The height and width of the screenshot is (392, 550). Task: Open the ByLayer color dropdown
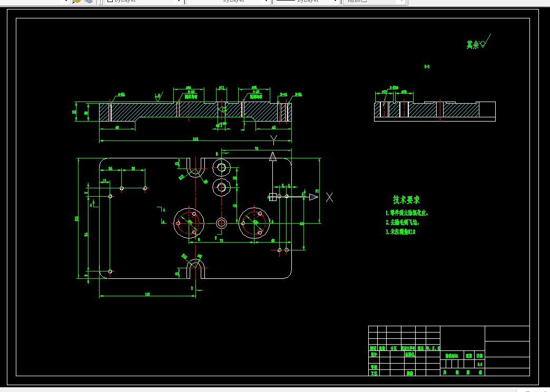(144, 2)
